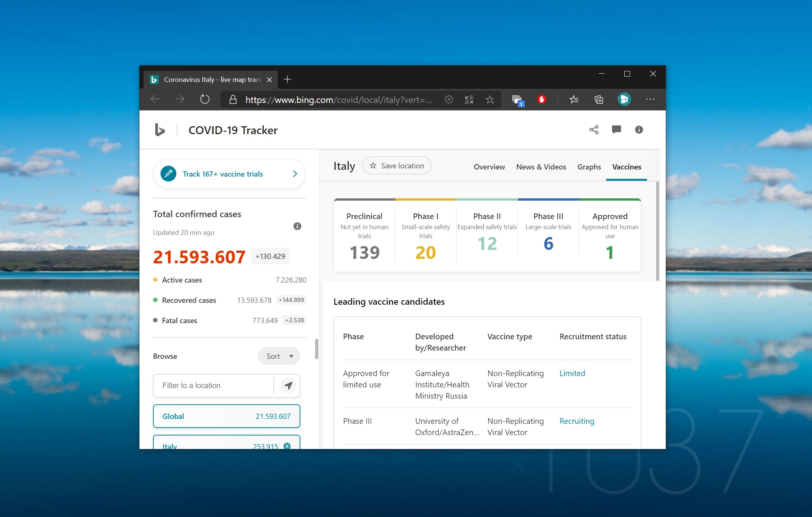
Task: Open the tab manager extension icon with badge
Action: (x=518, y=100)
